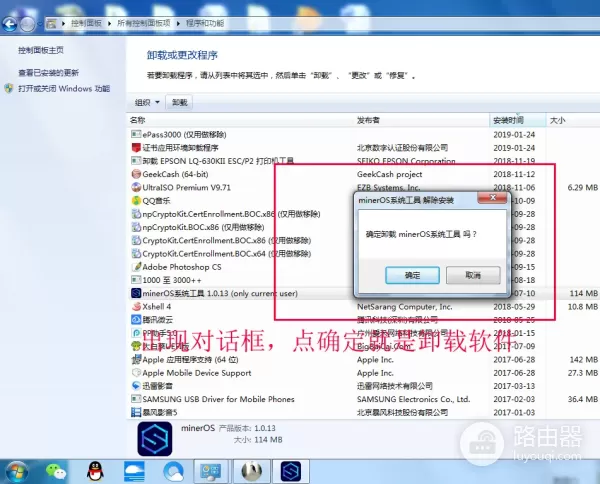Confirm uninstall with 确定 button
The height and width of the screenshot is (484, 600).
(412, 275)
